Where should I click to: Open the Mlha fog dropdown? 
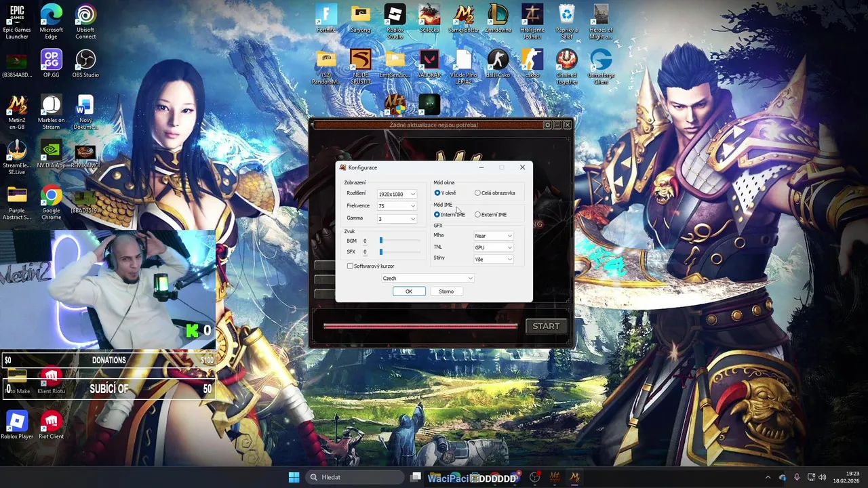click(494, 236)
